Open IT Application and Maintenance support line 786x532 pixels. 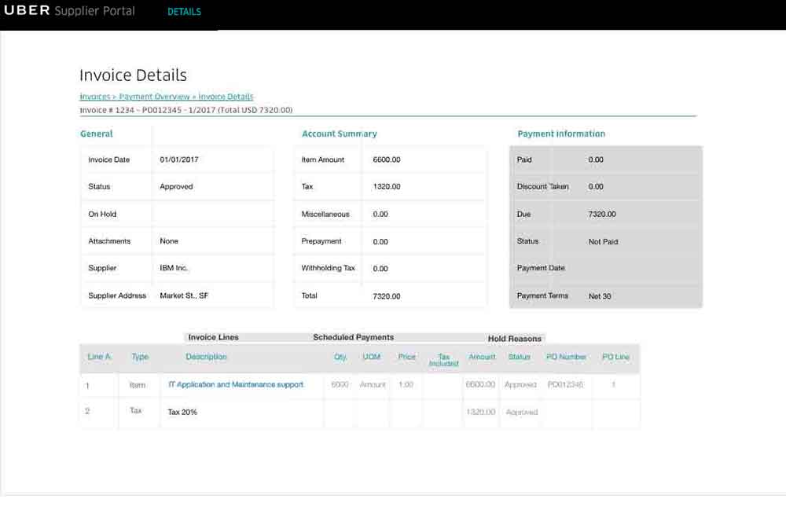click(x=236, y=384)
